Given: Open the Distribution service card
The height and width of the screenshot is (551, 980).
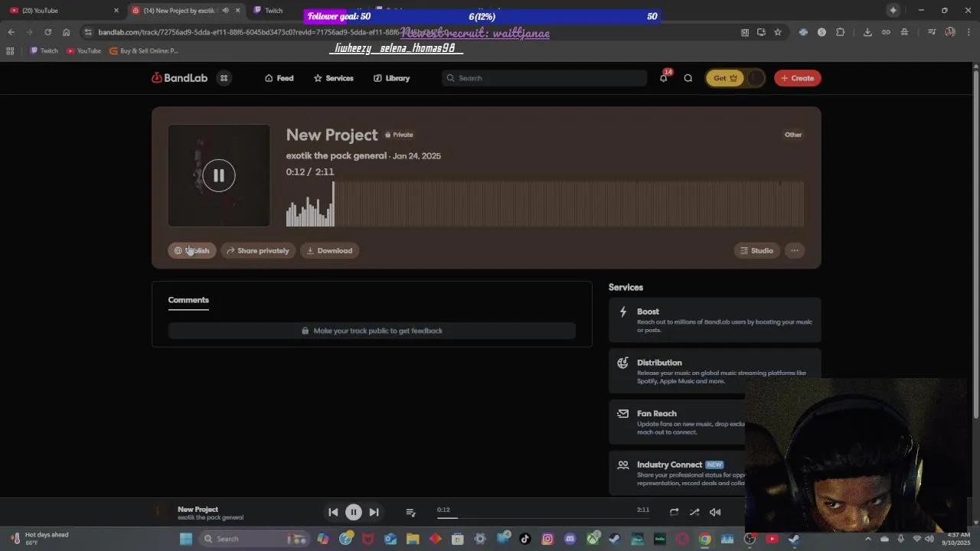Looking at the screenshot, I should point(714,371).
